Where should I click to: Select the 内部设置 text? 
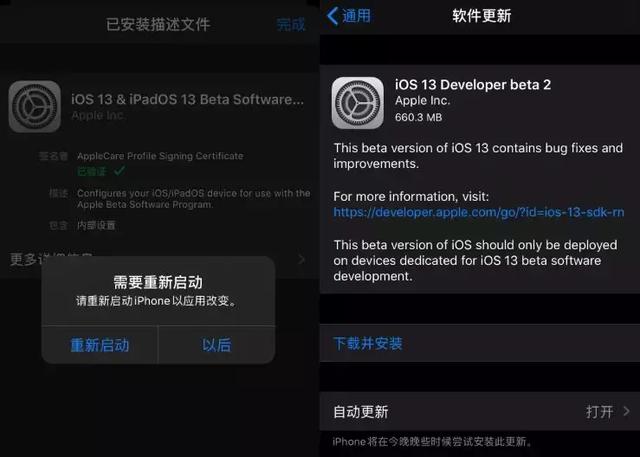tap(96, 225)
